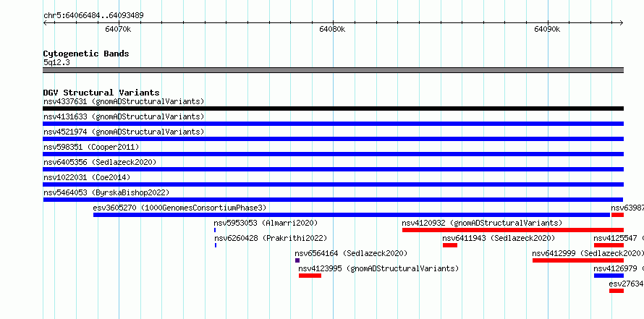Click the red nsv6412999 variant bar
Screen dimensions: 644x319
[x=578, y=260]
